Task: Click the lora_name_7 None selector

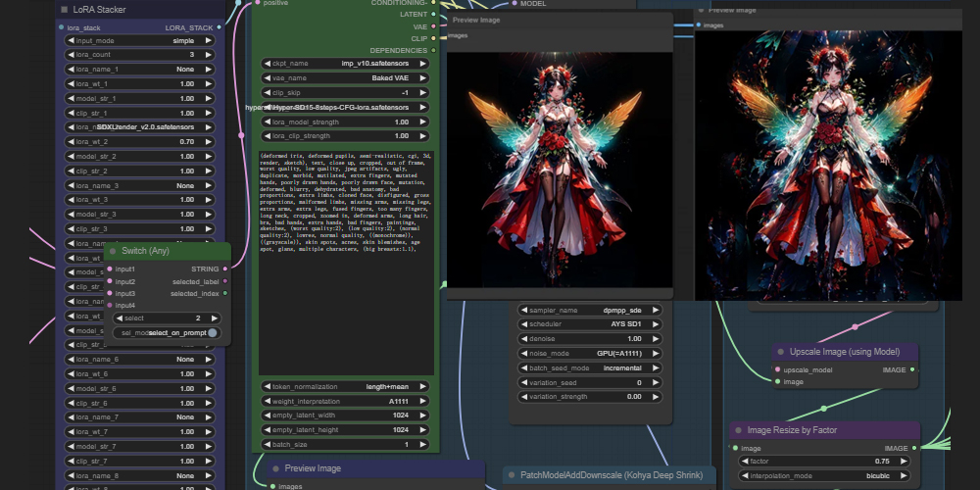Action: (x=139, y=417)
